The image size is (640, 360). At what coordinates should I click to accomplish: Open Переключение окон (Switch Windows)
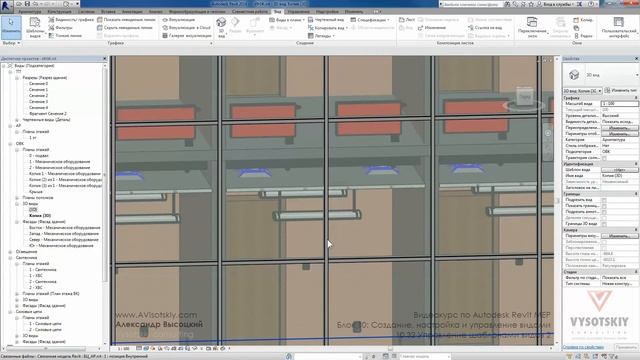532,27
